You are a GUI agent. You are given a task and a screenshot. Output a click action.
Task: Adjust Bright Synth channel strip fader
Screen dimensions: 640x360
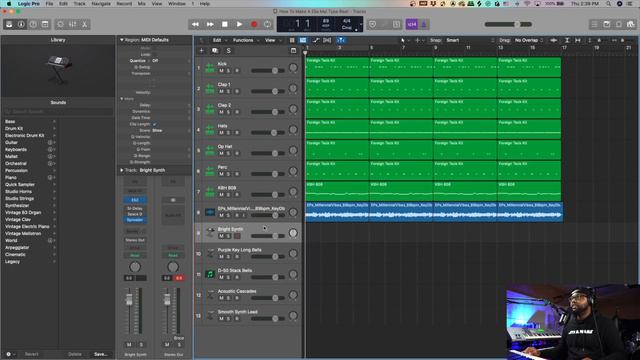point(129,300)
